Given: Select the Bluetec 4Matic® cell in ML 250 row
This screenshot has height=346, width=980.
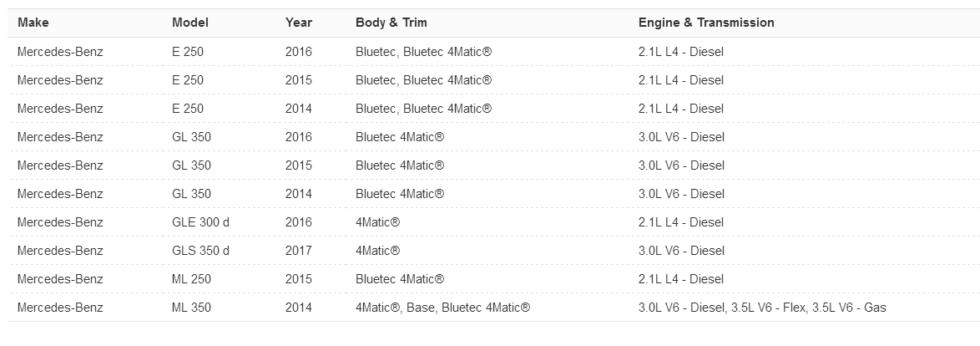Looking at the screenshot, I should coord(400,279).
